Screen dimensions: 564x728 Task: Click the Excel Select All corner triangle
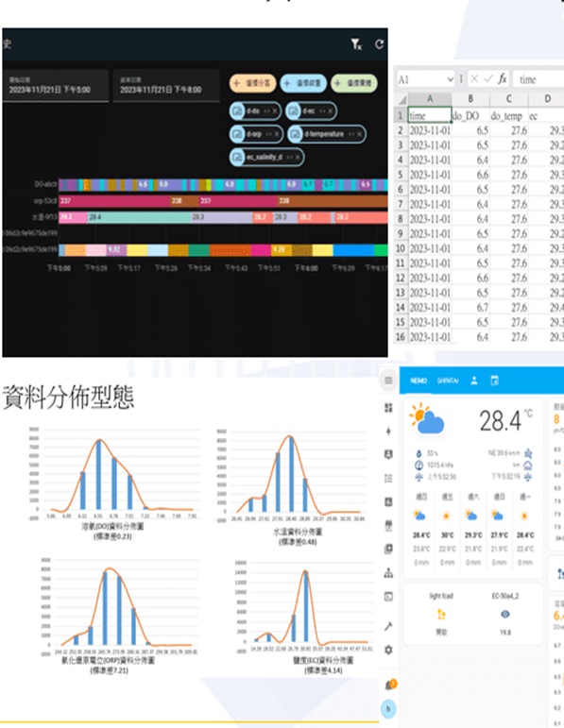click(x=402, y=99)
